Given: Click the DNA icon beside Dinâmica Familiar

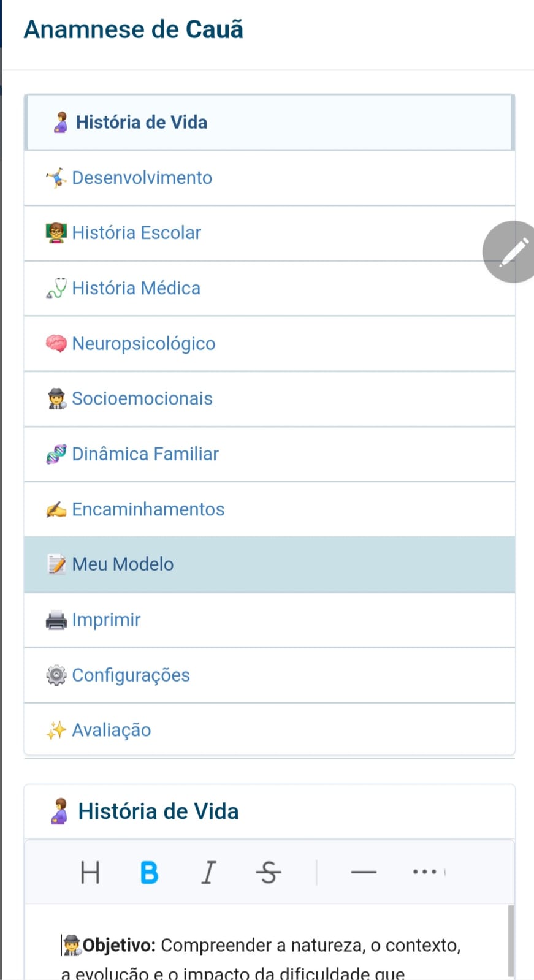Looking at the screenshot, I should [x=56, y=454].
